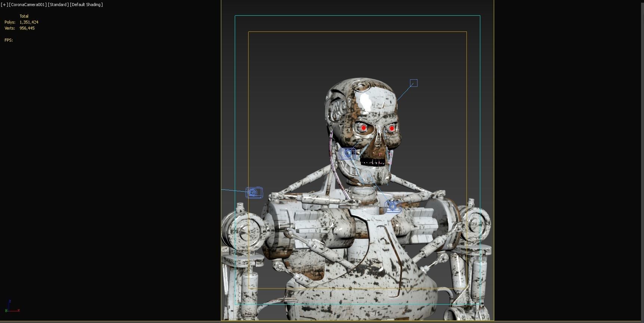Select the light gizmo beside the robot jaw
The image size is (644, 323).
click(x=348, y=153)
